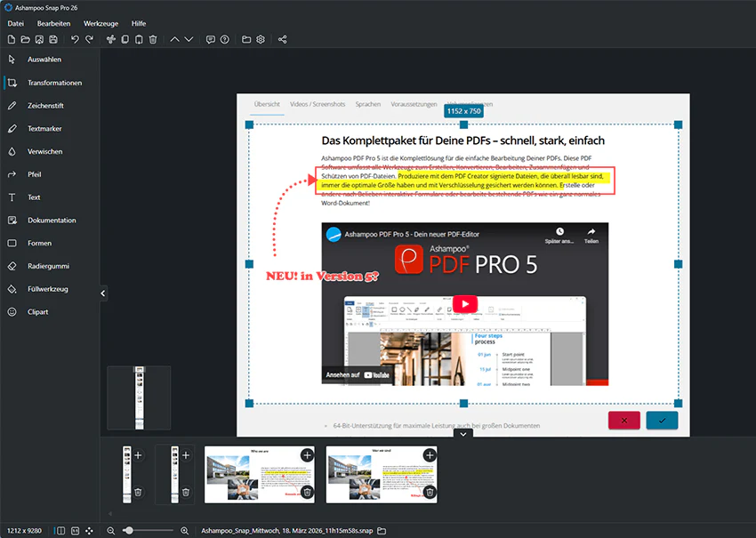
Task: Choose the Füllwerkzeug fill tool
Action: [50, 289]
